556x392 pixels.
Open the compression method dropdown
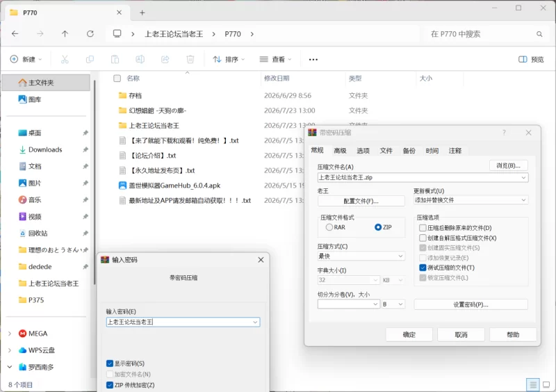[x=400, y=256]
